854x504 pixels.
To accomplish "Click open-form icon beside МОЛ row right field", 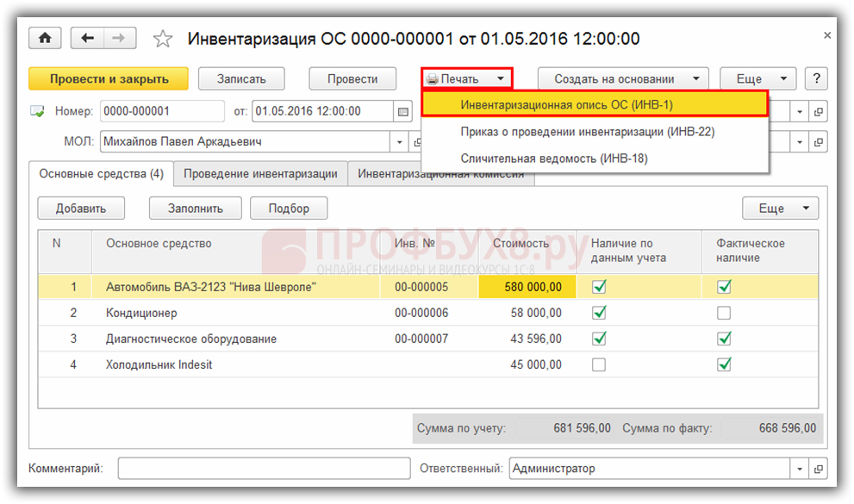I will point(818,141).
